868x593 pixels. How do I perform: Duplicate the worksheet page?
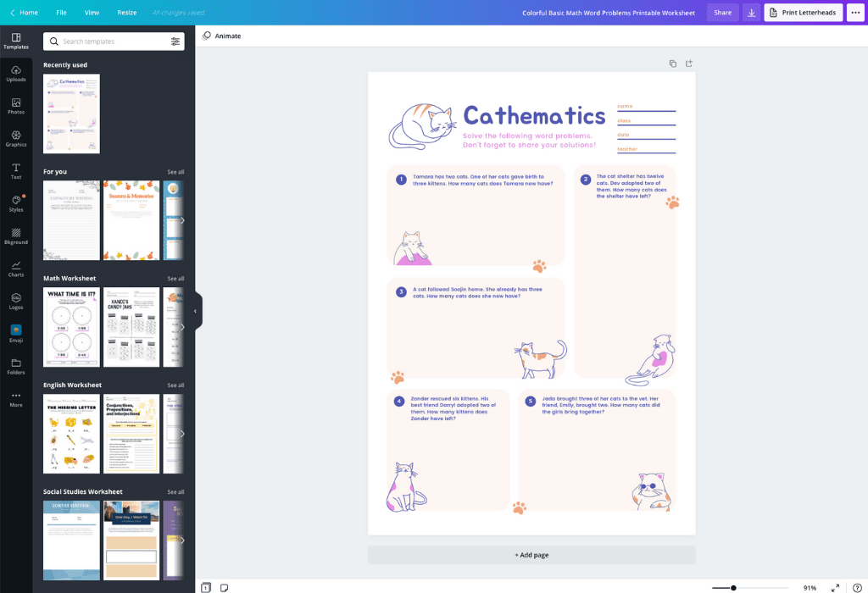coord(673,63)
